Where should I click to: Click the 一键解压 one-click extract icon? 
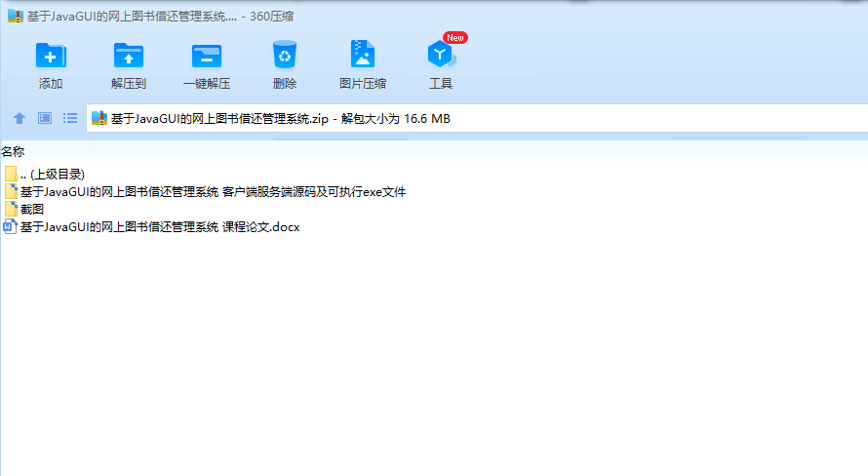tap(207, 56)
